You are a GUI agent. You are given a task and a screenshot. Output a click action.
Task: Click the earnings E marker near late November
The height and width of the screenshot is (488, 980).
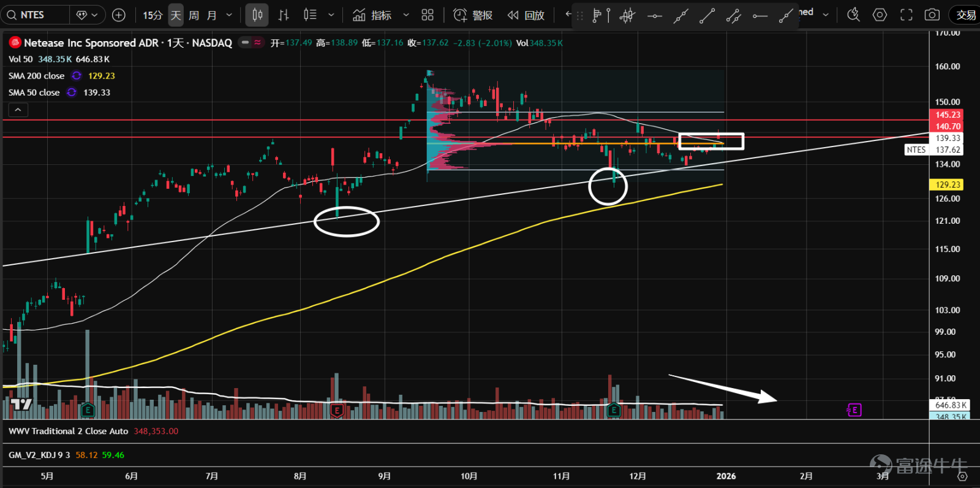pos(614,410)
